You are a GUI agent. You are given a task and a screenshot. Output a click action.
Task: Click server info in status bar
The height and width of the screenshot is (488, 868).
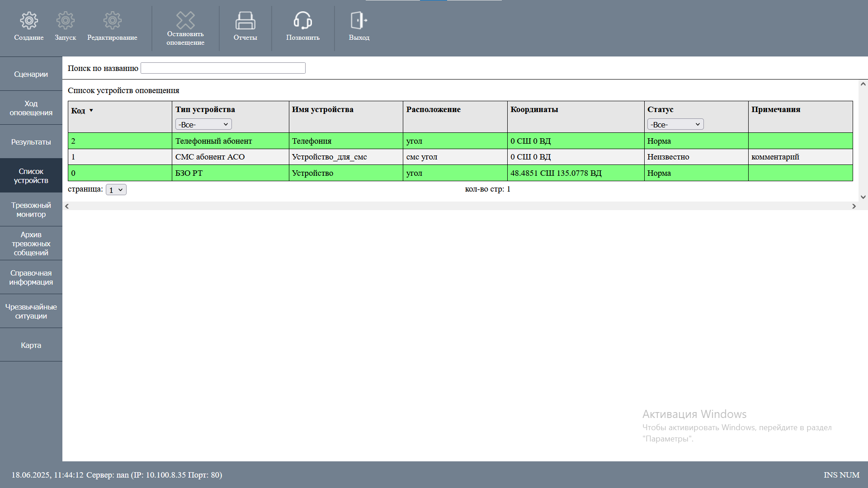click(154, 475)
